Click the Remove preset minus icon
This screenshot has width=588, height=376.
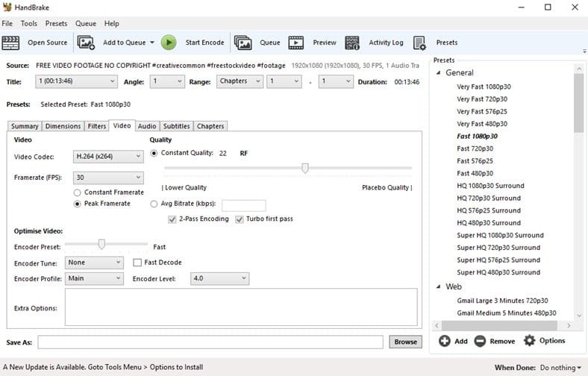tap(480, 341)
